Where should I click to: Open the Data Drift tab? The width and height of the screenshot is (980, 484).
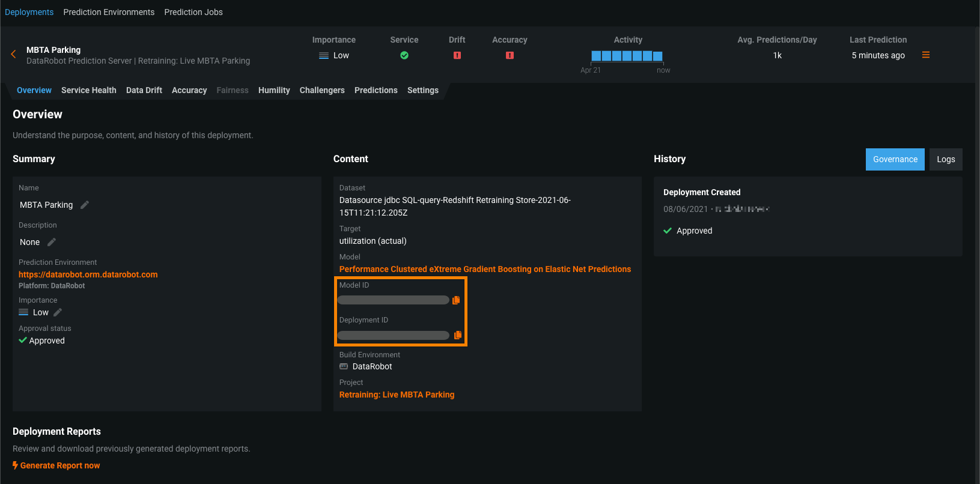144,90
